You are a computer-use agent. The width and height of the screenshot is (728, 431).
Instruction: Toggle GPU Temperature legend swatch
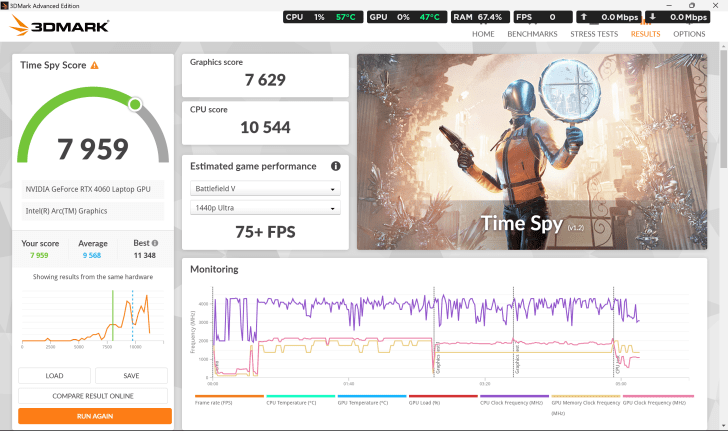click(372, 396)
